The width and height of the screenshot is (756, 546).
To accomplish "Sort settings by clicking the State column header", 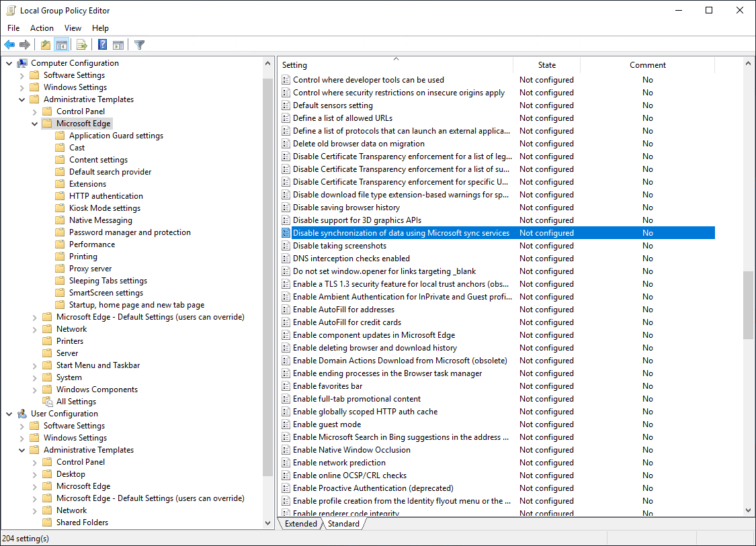I will tap(546, 64).
